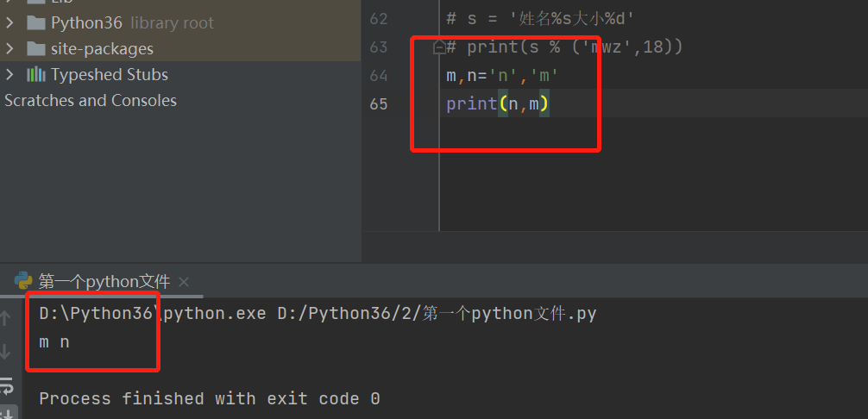Viewport: 868px width, 419px height.
Task: Toggle soft-wrap in the run console
Action: coord(6,386)
